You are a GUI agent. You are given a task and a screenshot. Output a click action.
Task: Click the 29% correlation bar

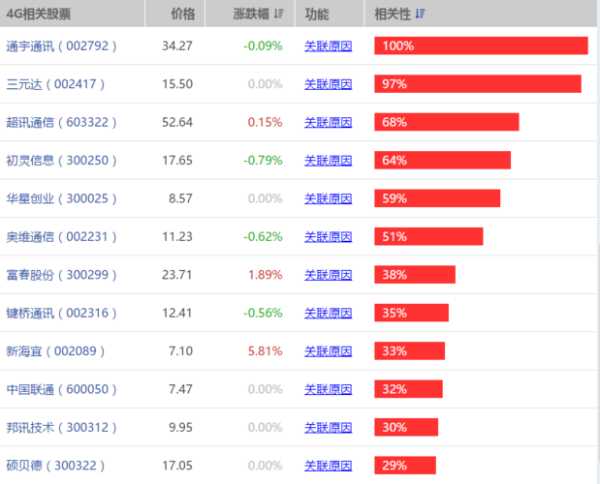(x=405, y=465)
